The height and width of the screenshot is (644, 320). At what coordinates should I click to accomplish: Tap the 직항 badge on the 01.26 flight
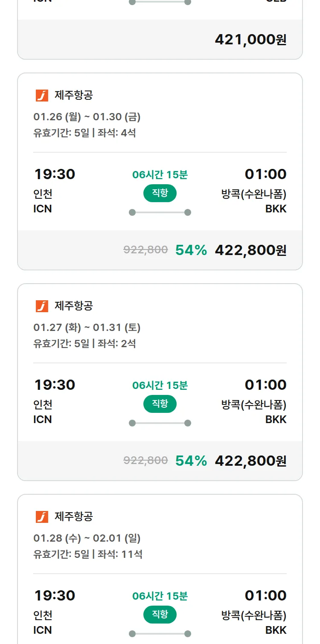160,193
